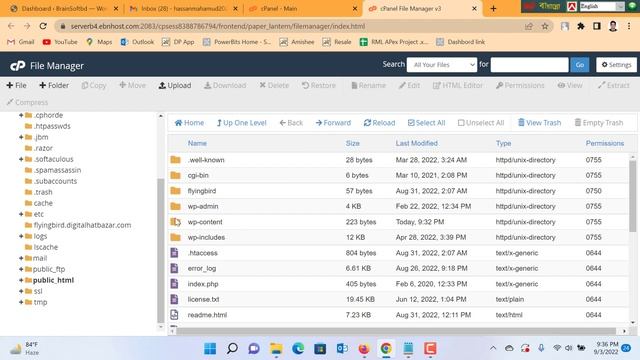Click the Move toolbar button
The image size is (640, 360).
tap(132, 85)
